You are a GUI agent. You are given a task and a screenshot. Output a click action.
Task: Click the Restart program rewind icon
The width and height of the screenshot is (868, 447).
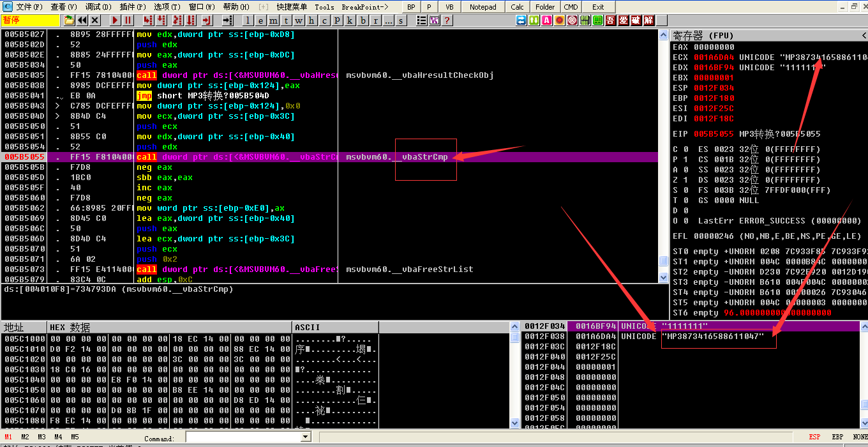coord(82,20)
